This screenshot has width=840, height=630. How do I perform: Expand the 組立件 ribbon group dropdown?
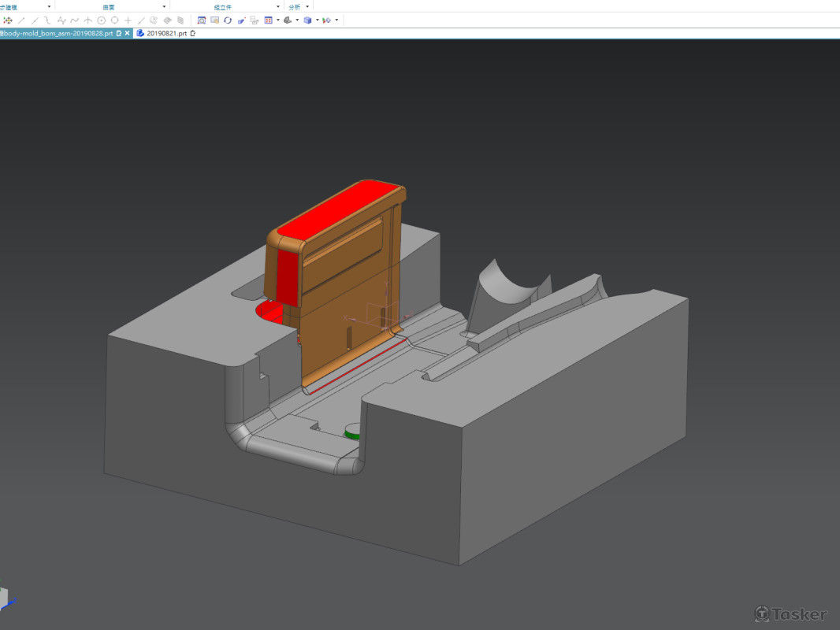278,6
